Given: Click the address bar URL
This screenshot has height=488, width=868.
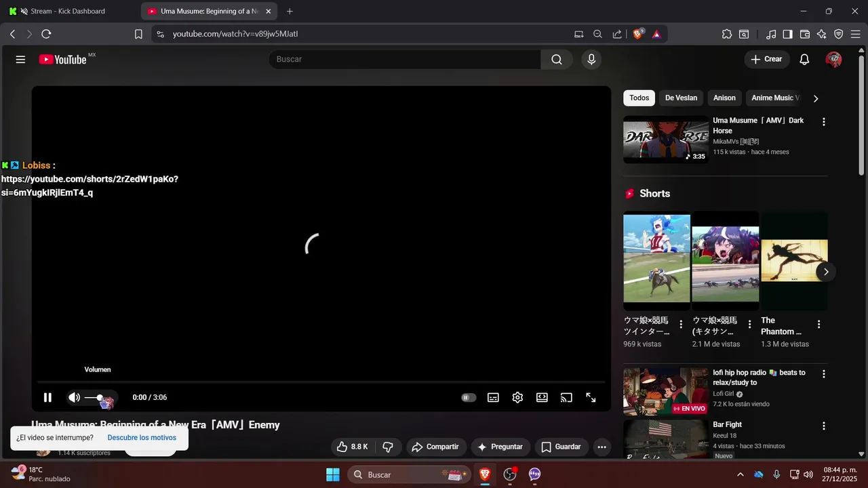Looking at the screenshot, I should click(x=235, y=34).
